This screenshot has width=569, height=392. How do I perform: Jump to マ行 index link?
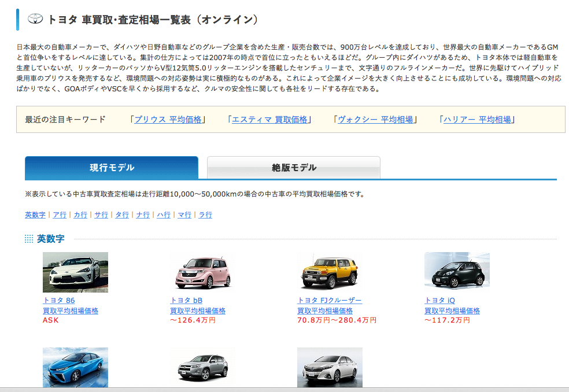tap(184, 215)
